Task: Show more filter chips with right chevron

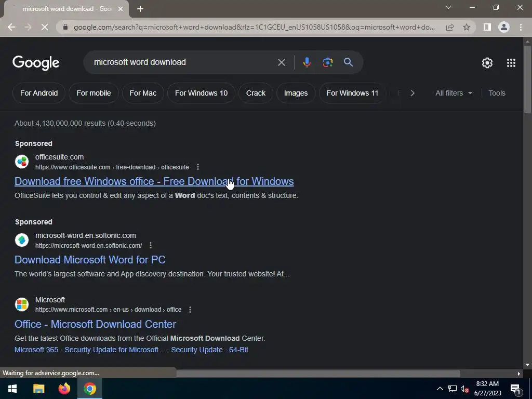Action: 412,93
